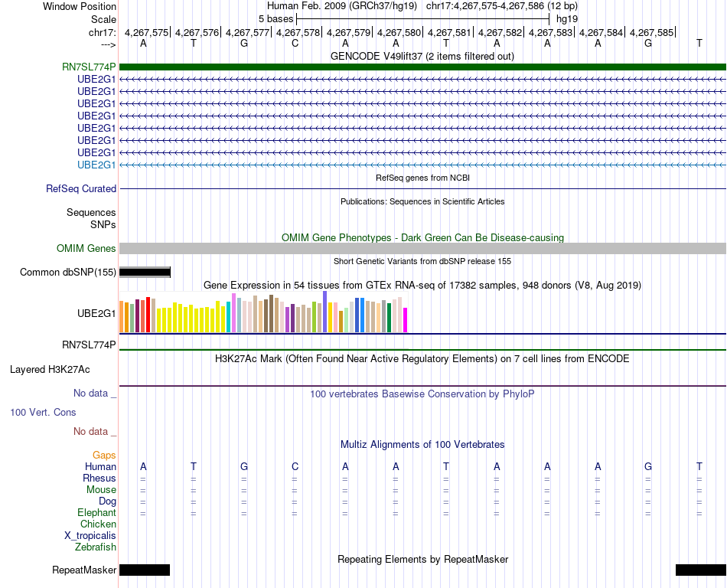Click the blue 'No data' label

tap(95, 394)
